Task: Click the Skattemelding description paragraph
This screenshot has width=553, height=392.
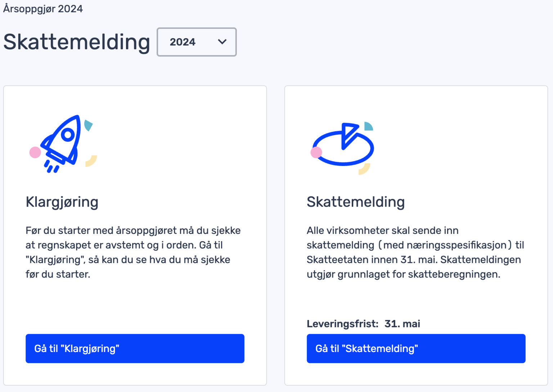Action: coord(415,252)
